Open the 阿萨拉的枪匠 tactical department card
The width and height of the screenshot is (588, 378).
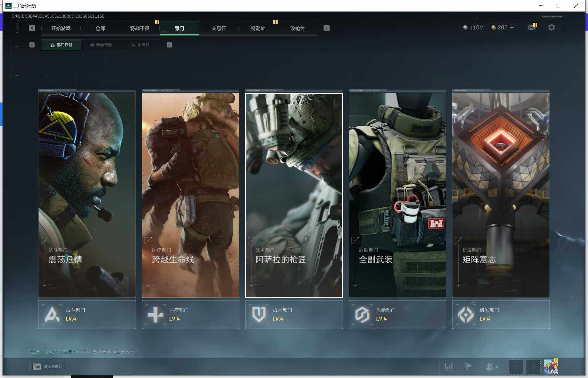(x=294, y=195)
